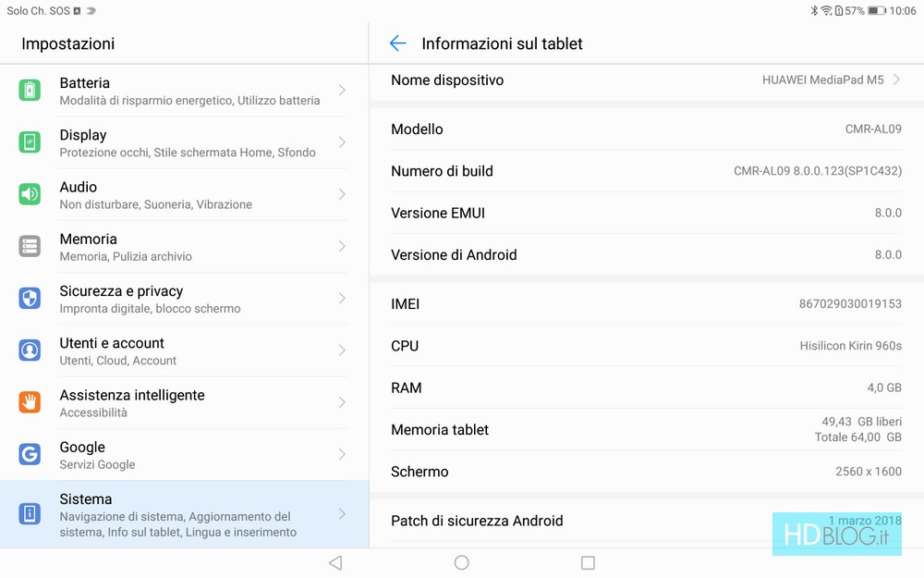Image resolution: width=924 pixels, height=578 pixels.
Task: Expand the Batteria chevron arrow
Action: pos(342,91)
